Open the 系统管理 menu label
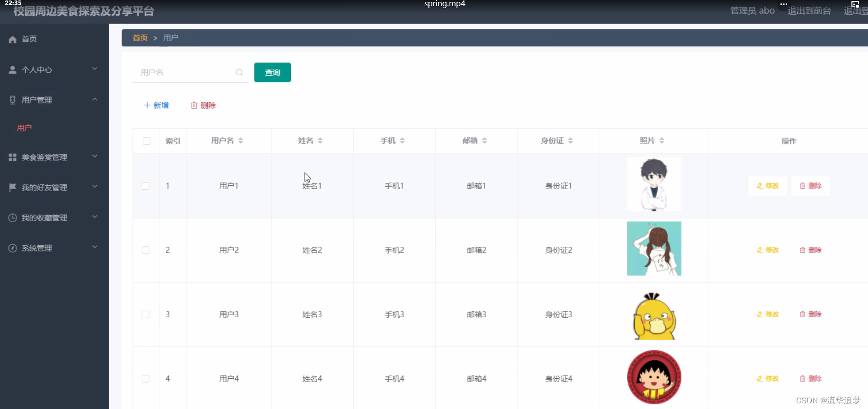868x409 pixels. pos(37,248)
